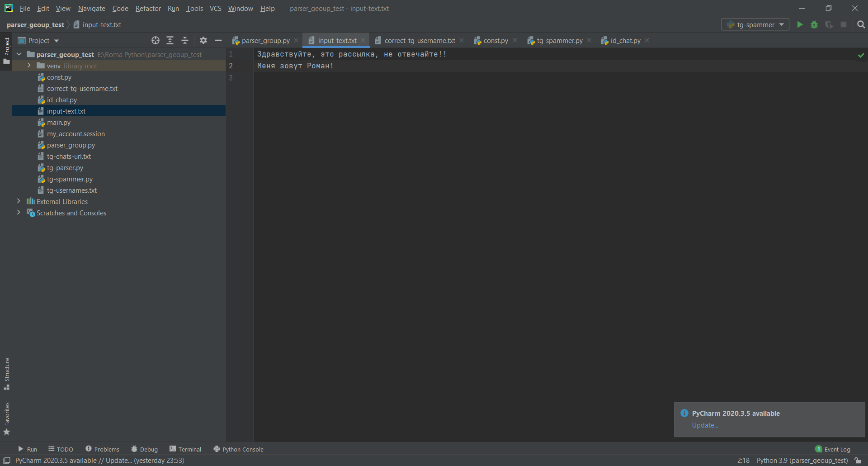Select tg-chats-url.txt in project tree
The height and width of the screenshot is (466, 868).
[x=119, y=156]
